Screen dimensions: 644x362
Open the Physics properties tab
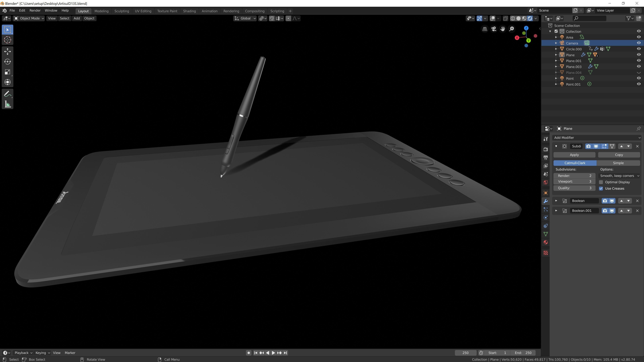point(546,218)
